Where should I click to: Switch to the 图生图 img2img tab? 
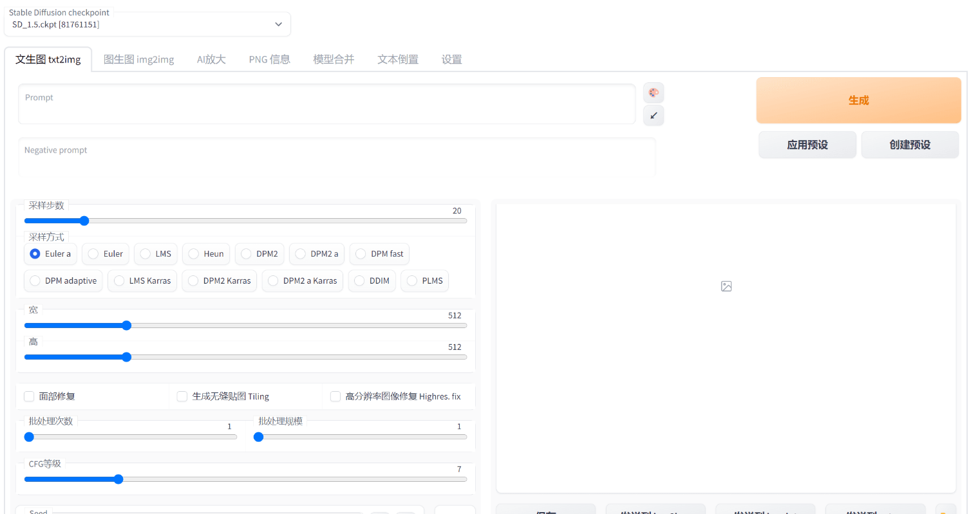pos(139,59)
